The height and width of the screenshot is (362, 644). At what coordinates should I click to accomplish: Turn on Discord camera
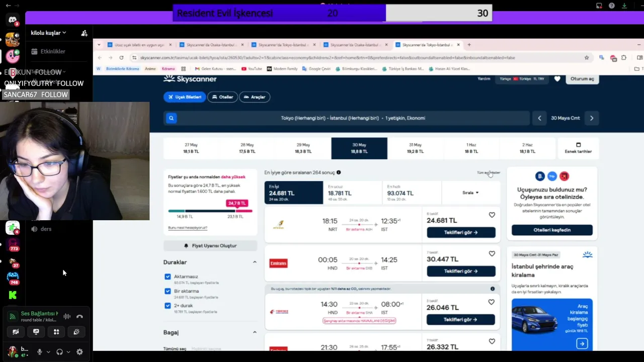pyautogui.click(x=16, y=332)
